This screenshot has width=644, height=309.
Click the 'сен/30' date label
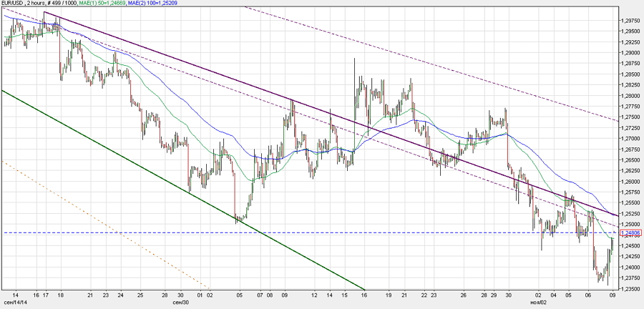pyautogui.click(x=181, y=303)
